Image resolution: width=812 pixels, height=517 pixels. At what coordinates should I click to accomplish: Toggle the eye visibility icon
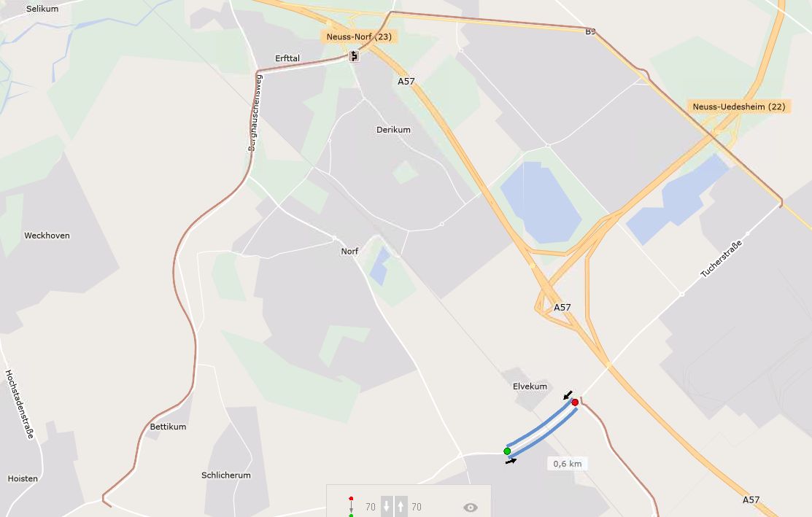click(x=471, y=508)
